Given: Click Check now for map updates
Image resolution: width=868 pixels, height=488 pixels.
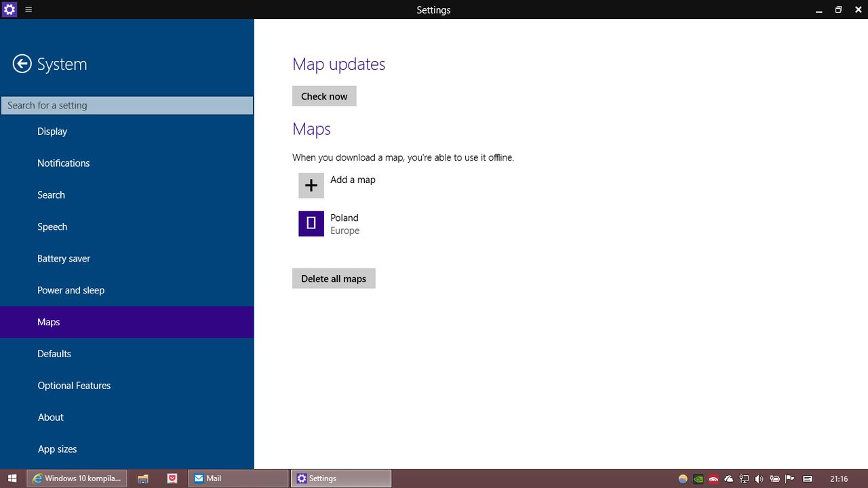Looking at the screenshot, I should [x=324, y=96].
